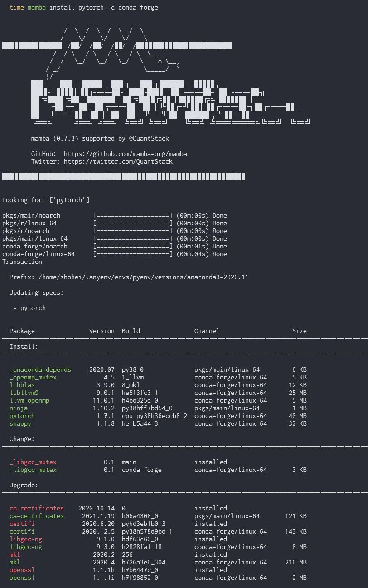Click the "Looking for: ['pytorch']" line
Screen dimensions: 368x588
pos(46,200)
